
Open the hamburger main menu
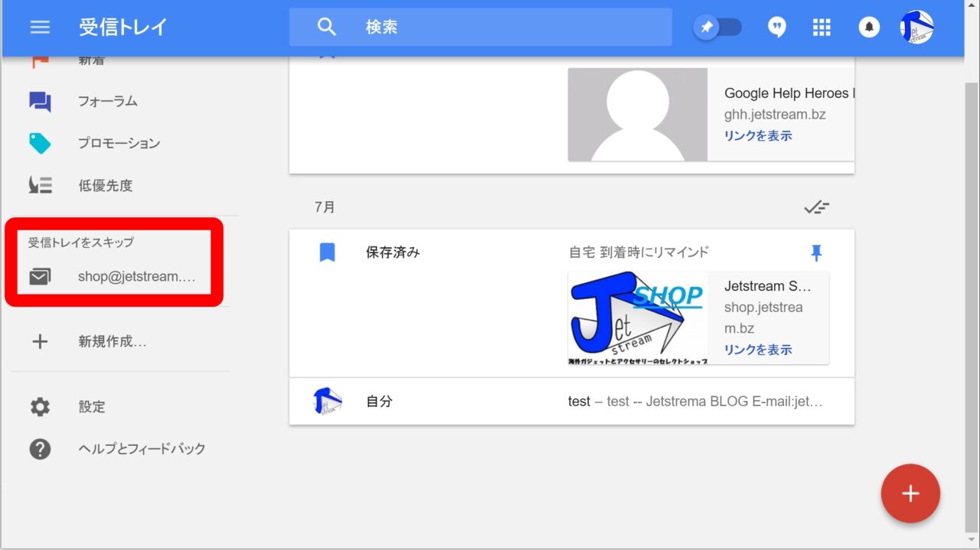pyautogui.click(x=40, y=28)
